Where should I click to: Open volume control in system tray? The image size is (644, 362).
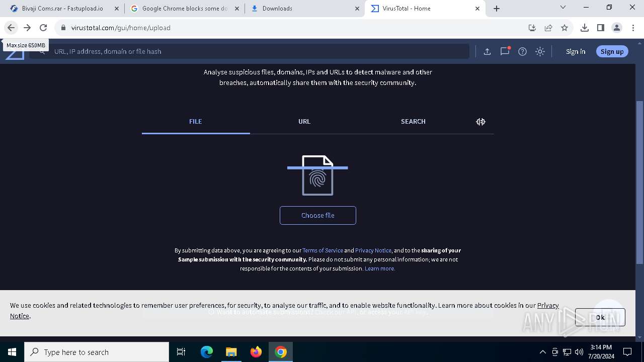click(x=579, y=352)
